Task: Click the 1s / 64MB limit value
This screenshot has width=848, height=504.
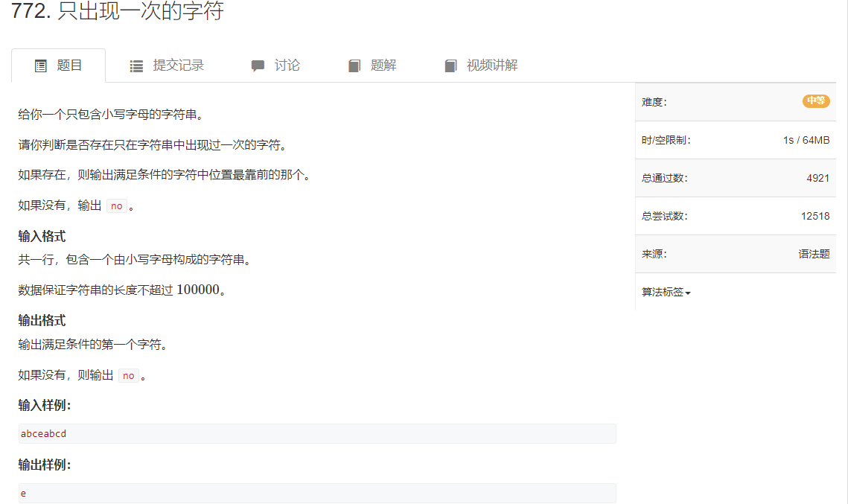Action: [x=806, y=140]
